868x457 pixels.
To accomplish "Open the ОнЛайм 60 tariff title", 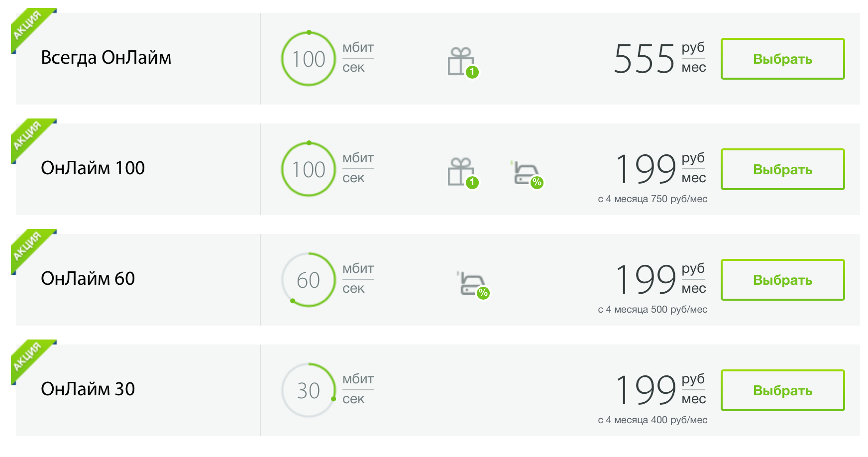I will click(x=88, y=279).
